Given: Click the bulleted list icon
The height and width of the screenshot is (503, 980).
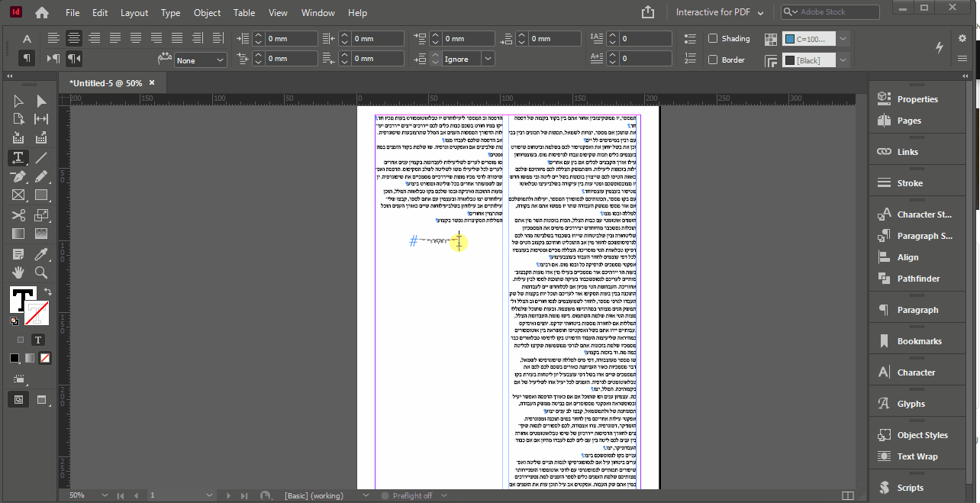Looking at the screenshot, I should point(690,39).
